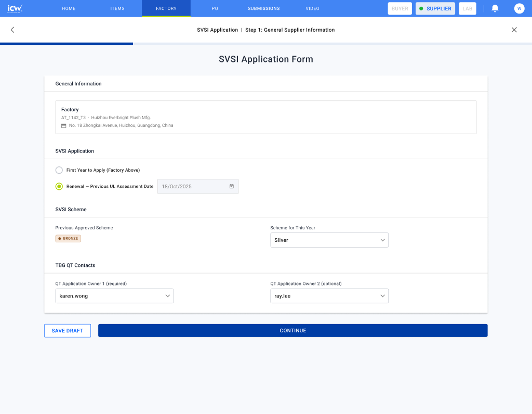Click the Continue button

[x=293, y=330]
